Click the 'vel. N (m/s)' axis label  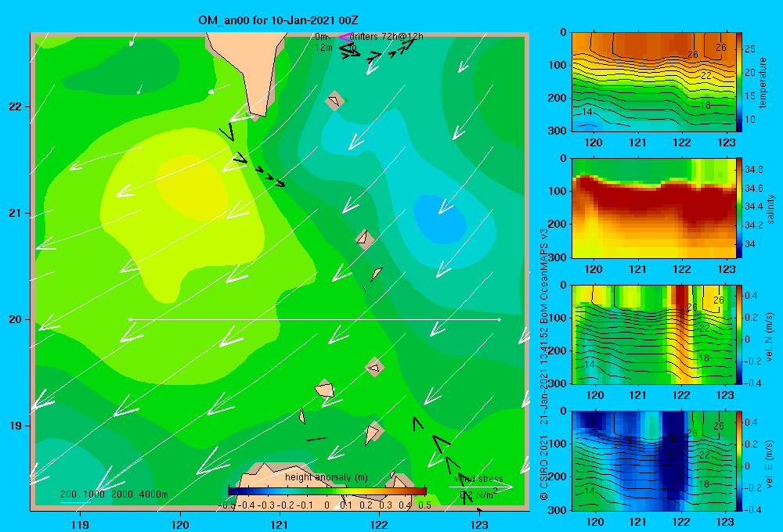click(x=770, y=337)
